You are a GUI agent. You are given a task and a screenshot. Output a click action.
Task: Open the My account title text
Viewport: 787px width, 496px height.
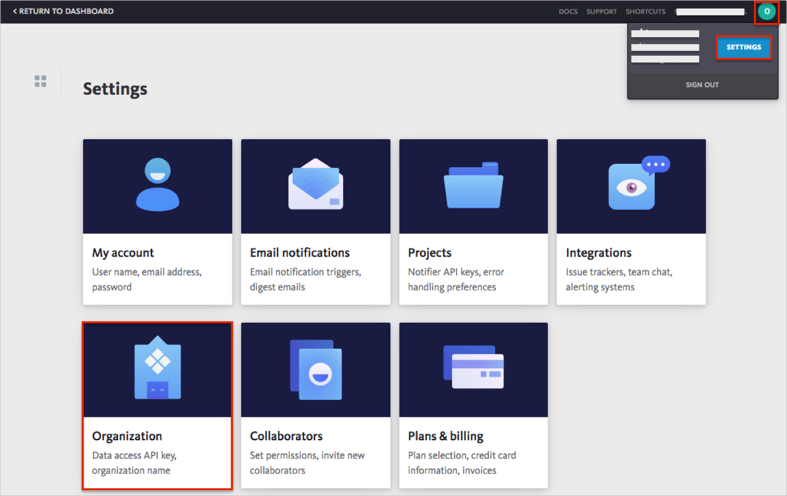tap(123, 253)
